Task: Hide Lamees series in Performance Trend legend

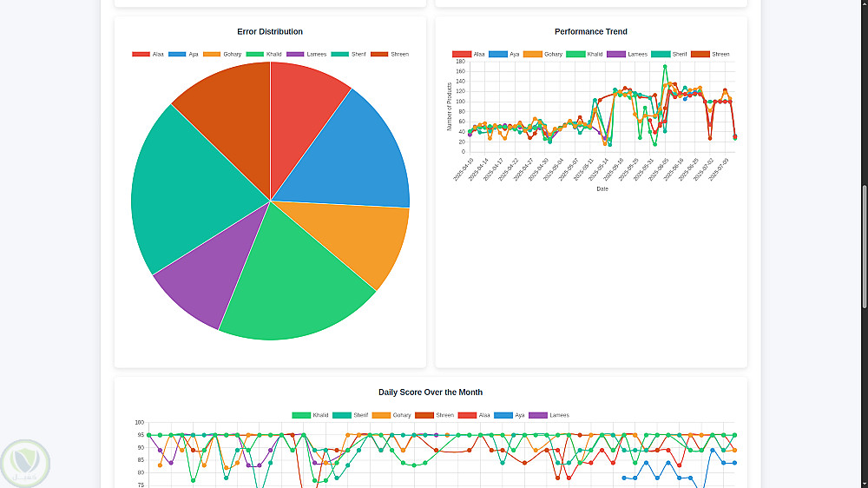Action: pos(627,55)
